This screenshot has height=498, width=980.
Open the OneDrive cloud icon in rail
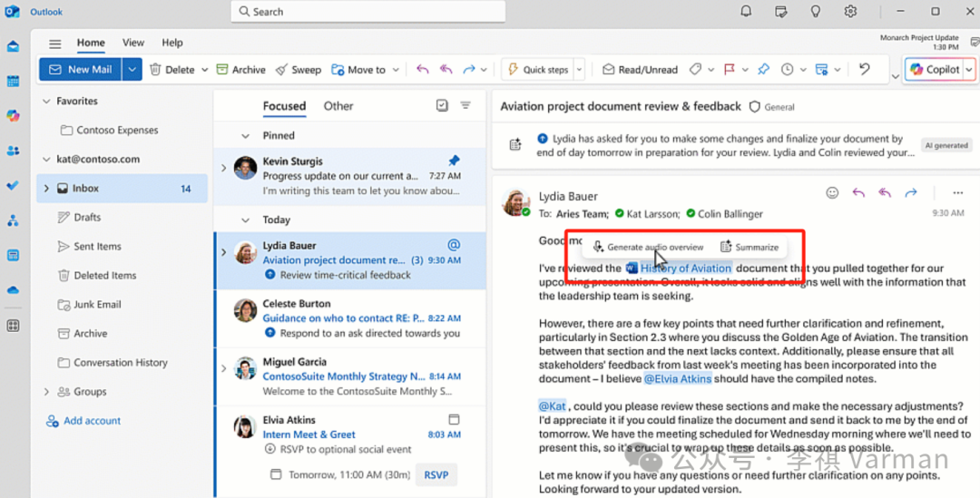tap(13, 290)
